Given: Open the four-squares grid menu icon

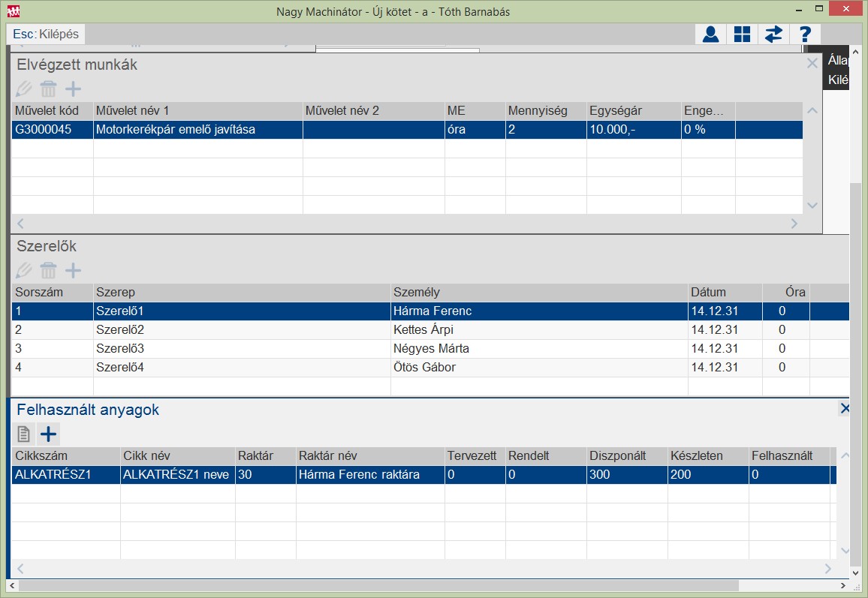Looking at the screenshot, I should tap(743, 35).
